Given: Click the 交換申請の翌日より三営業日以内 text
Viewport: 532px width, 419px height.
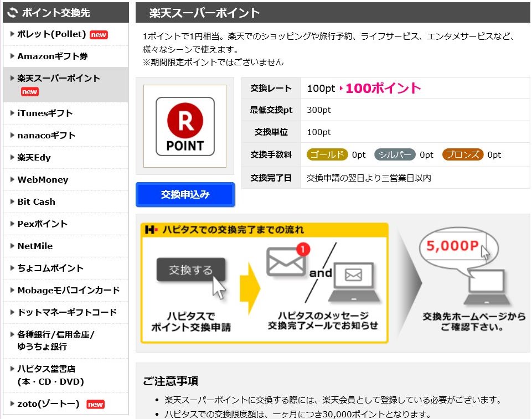Looking at the screenshot, I should (369, 178).
